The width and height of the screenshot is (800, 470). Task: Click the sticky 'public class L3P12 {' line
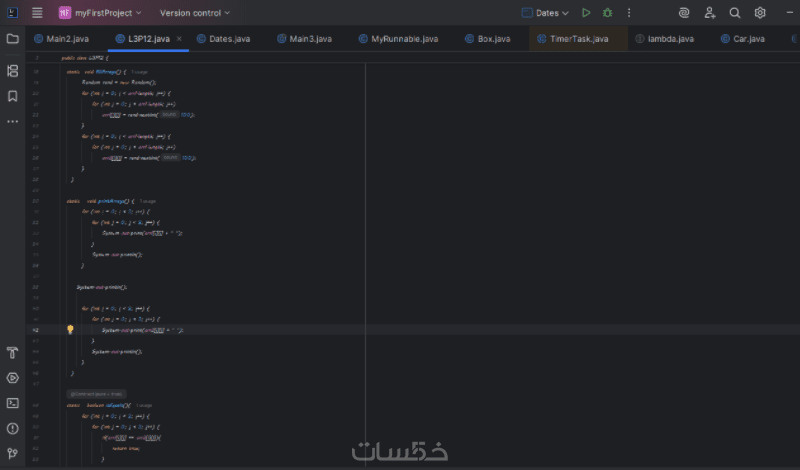pyautogui.click(x=85, y=58)
